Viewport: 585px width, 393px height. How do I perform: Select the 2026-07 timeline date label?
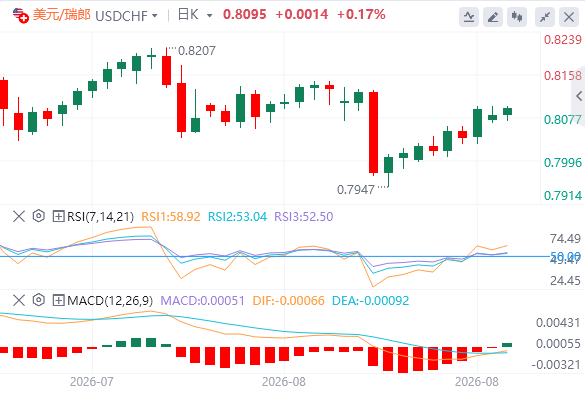click(x=91, y=382)
